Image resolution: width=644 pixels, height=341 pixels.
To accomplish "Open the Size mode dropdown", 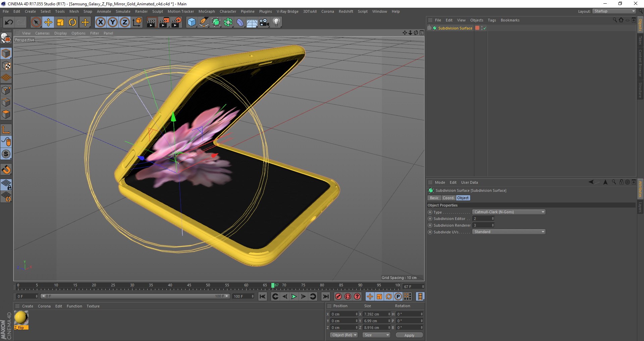I will pos(376,335).
